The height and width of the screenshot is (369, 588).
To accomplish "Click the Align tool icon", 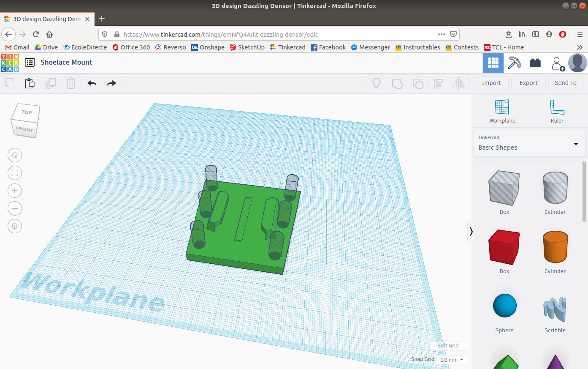I will pos(438,83).
